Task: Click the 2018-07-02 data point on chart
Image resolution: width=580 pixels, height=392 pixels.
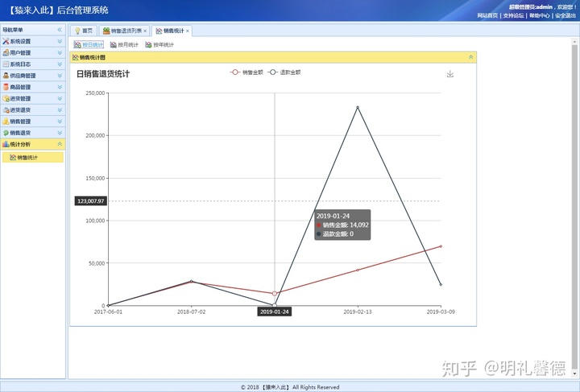Action: [x=191, y=281]
